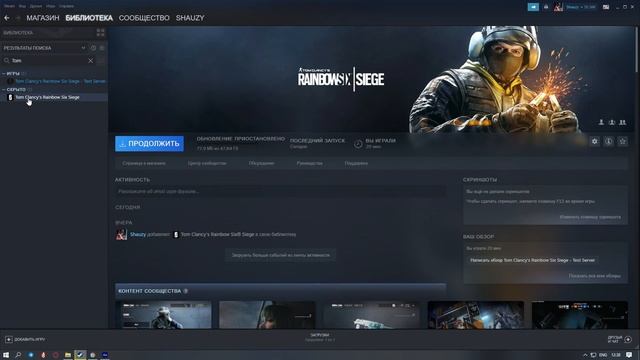The height and width of the screenshot is (360, 640).
Task: Click the recent clock icon in sidebar
Action: pyautogui.click(x=93, y=48)
